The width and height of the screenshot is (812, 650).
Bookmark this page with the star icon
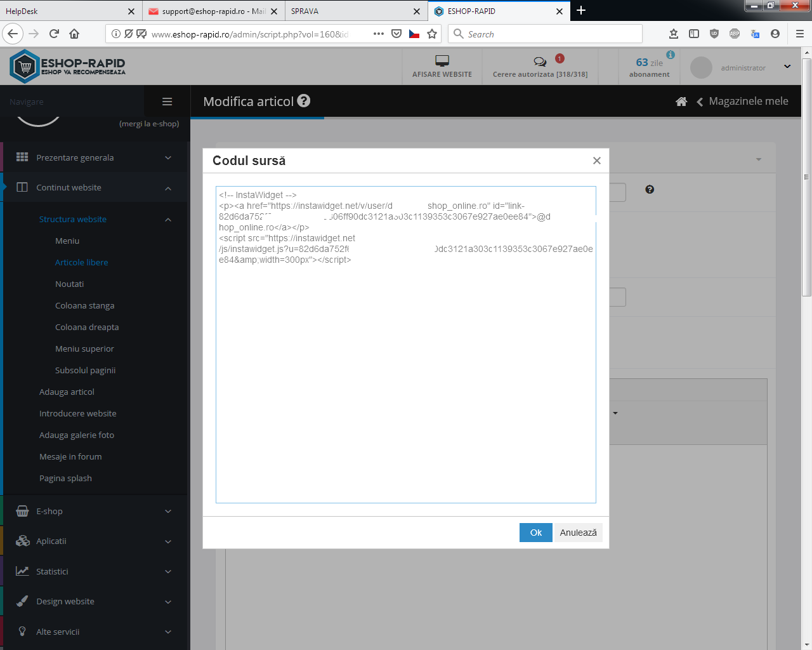click(x=432, y=34)
